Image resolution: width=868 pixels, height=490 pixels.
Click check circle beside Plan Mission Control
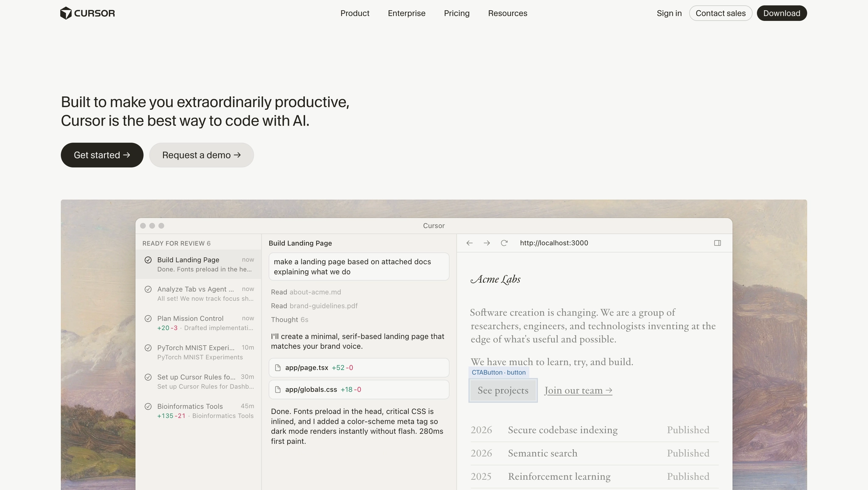(x=148, y=319)
